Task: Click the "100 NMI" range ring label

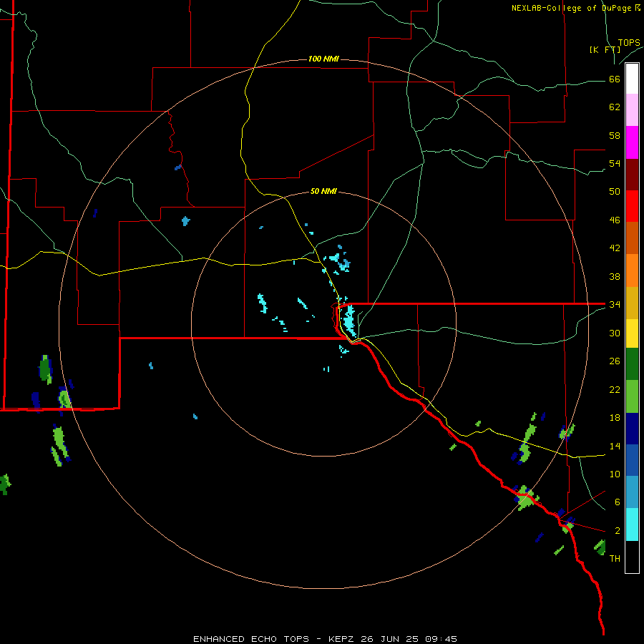Action: tap(323, 59)
